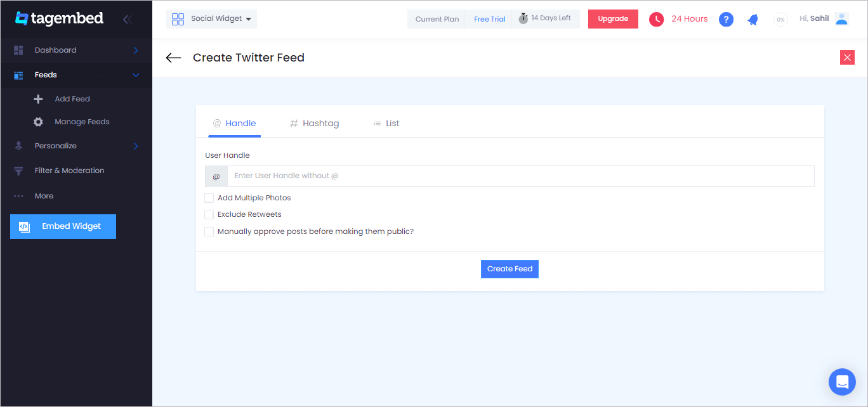
Task: Expand the Dashboard sidebar menu
Action: click(x=76, y=50)
